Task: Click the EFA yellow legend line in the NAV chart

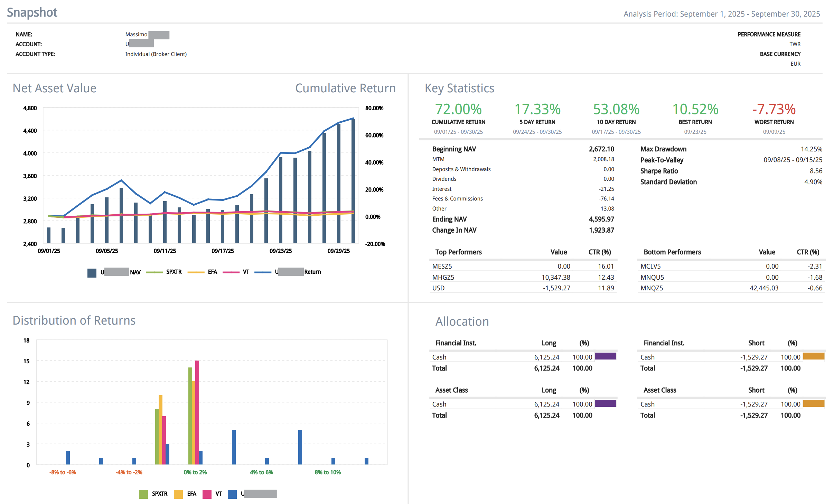Action: tap(196, 272)
